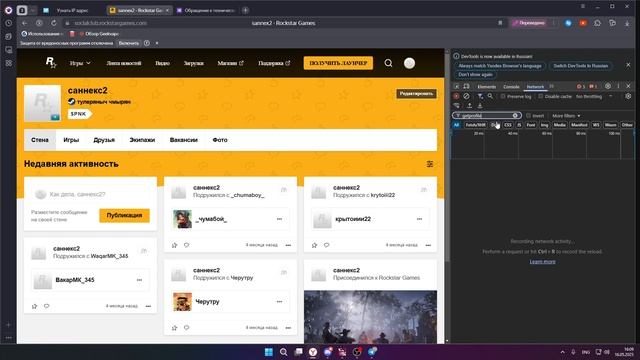
Task: Select the Fetch/XHR request type filter
Action: click(x=476, y=125)
